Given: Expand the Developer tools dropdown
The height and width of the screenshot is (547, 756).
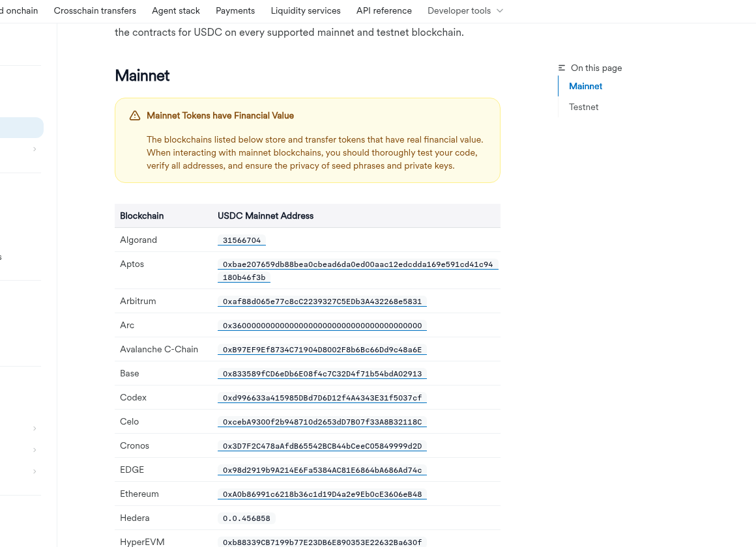Looking at the screenshot, I should click(465, 10).
